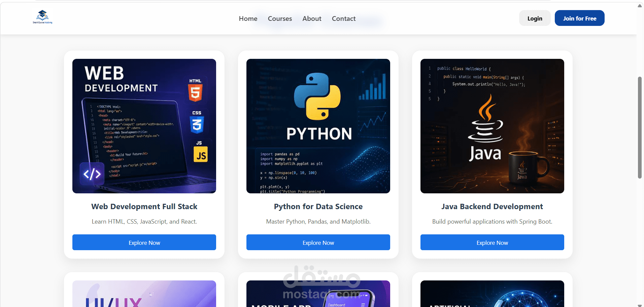Go to the Home nav link
Image resolution: width=644 pixels, height=307 pixels.
248,18
